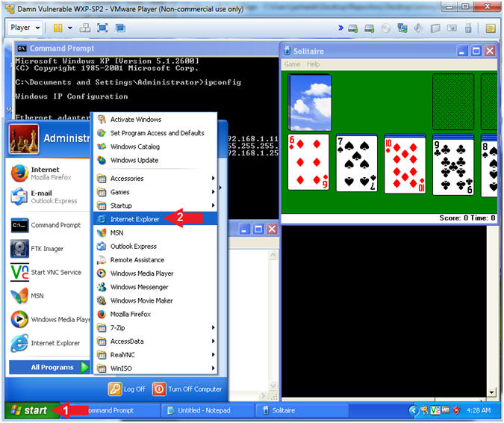Click Notepad vertical scrollbar up arrow
Viewport: 504px width, 423px height.
pyautogui.click(x=273, y=256)
